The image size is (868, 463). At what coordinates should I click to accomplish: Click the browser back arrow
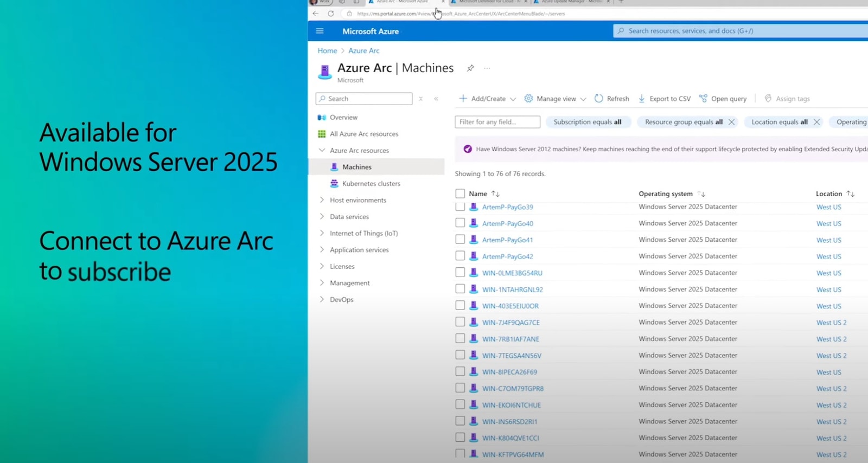tap(316, 14)
